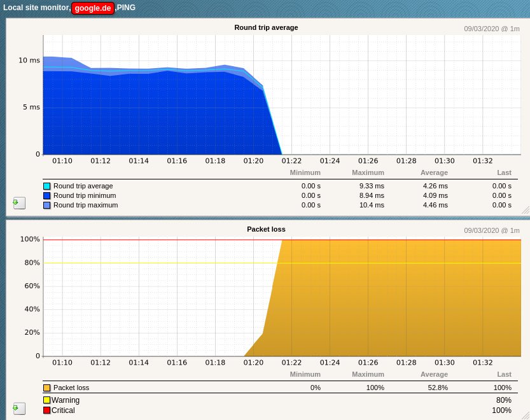
Task: Click the Packet loss graph date '09/03/2020 @ 1m'
Action: [x=491, y=230]
